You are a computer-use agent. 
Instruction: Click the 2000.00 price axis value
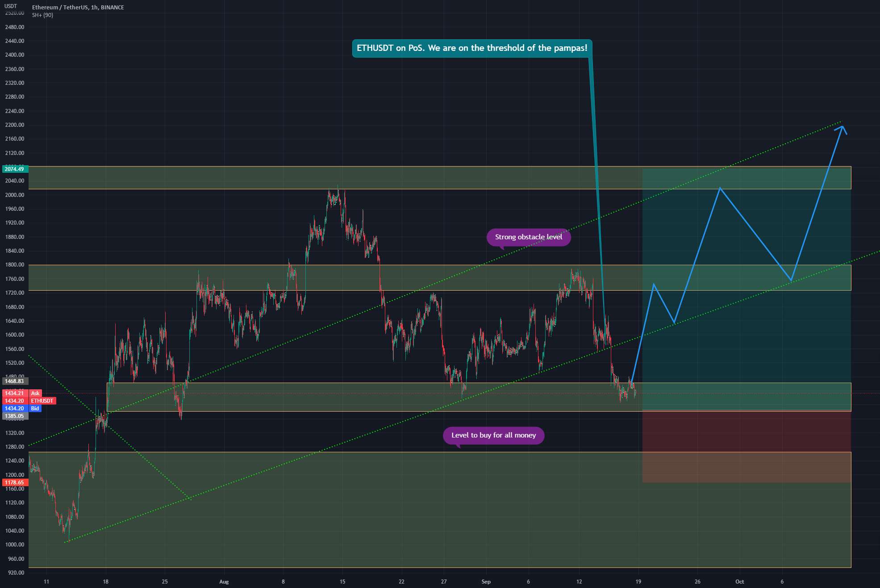click(x=15, y=195)
